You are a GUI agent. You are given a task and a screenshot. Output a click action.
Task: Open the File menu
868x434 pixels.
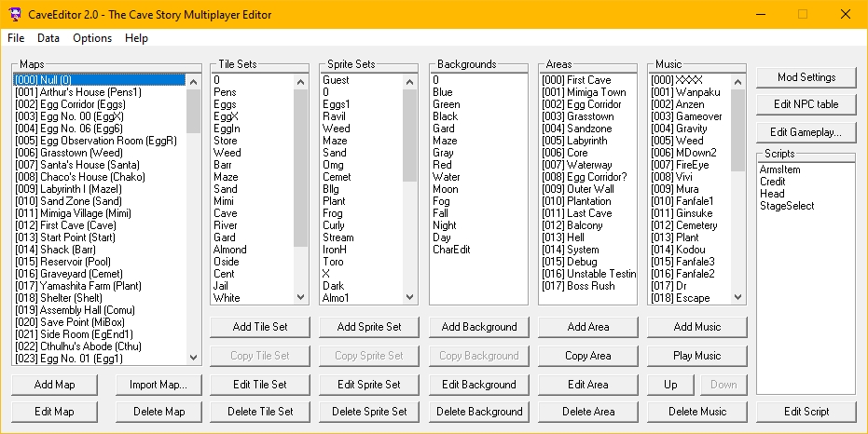16,38
